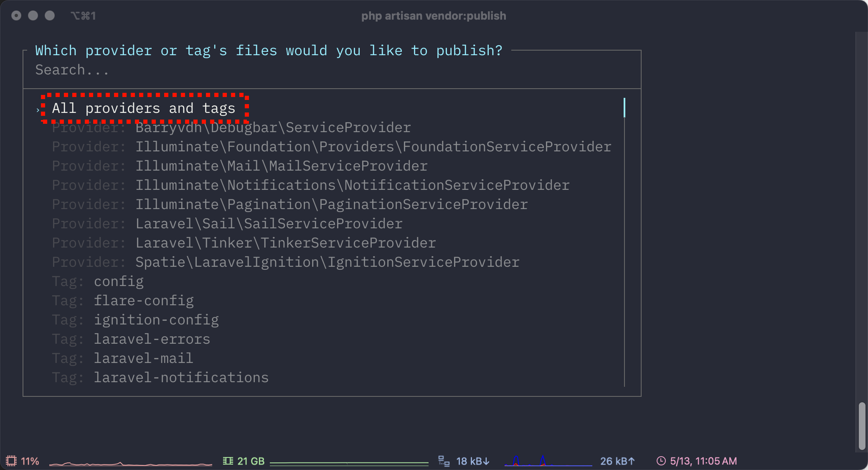Click the clock icon in status bar
Viewport: 868px width, 470px height.
point(661,461)
